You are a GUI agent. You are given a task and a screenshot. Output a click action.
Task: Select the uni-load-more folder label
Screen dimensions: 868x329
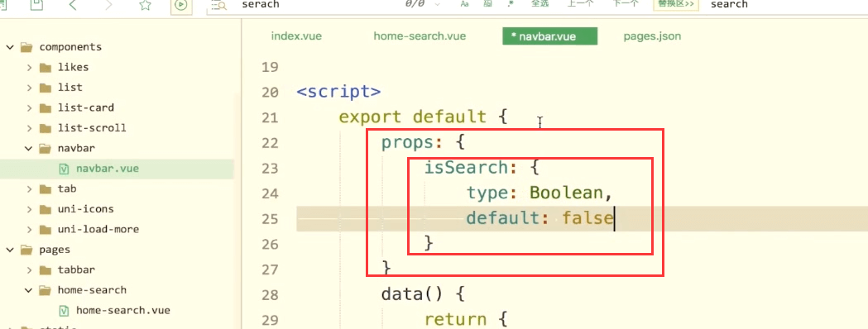pos(98,230)
